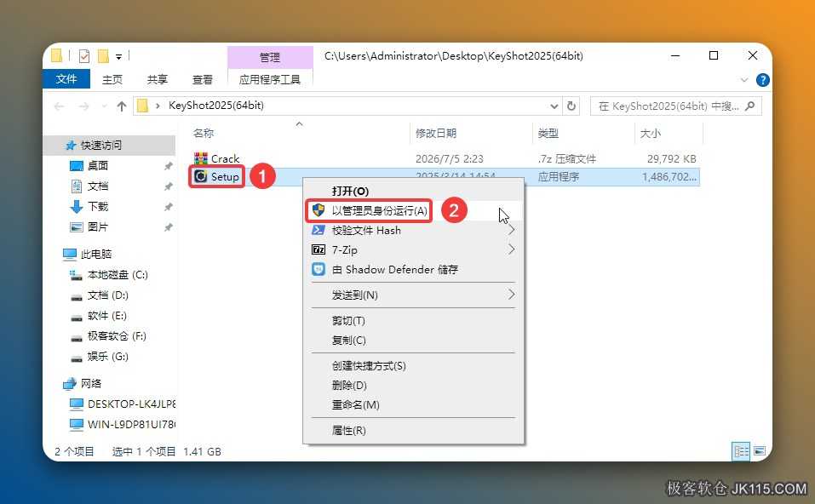
Task: Choose 由 Shadow Defender 储存
Action: click(414, 269)
